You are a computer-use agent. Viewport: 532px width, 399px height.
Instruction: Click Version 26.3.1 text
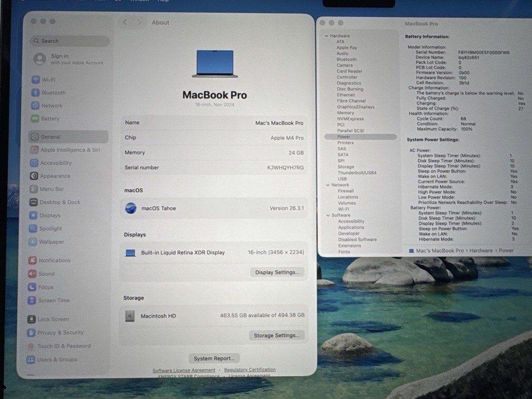(287, 208)
